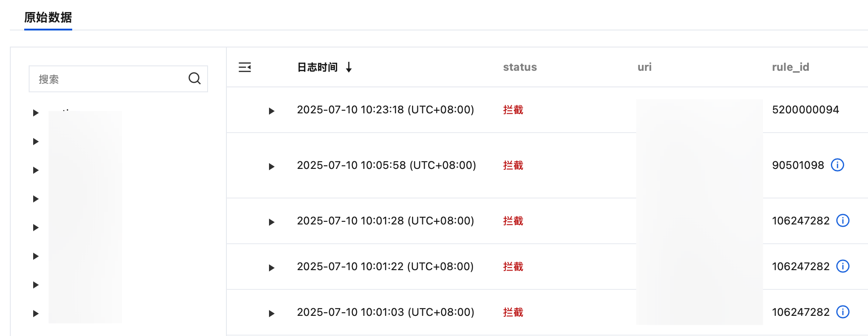Click the search magnifier icon
Image resolution: width=868 pixels, height=336 pixels.
(194, 78)
